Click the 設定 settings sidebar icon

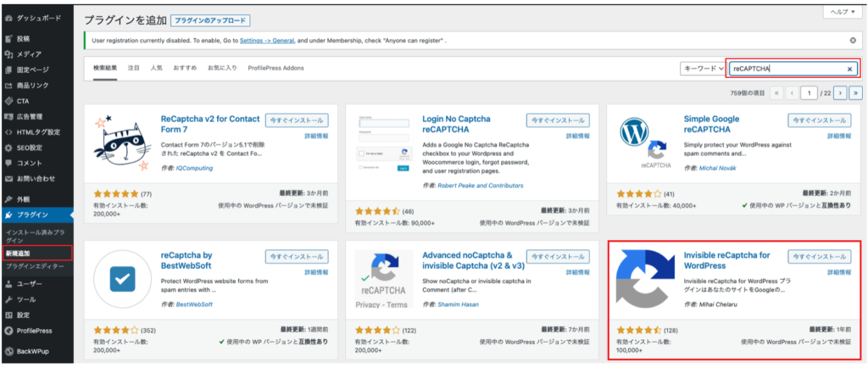click(8, 315)
